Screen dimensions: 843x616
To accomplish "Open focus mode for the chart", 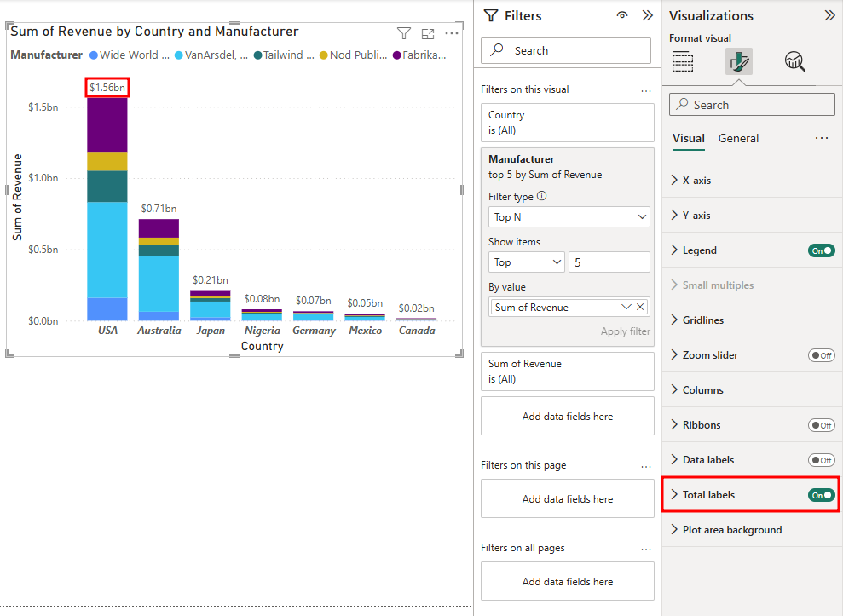I will click(x=428, y=33).
